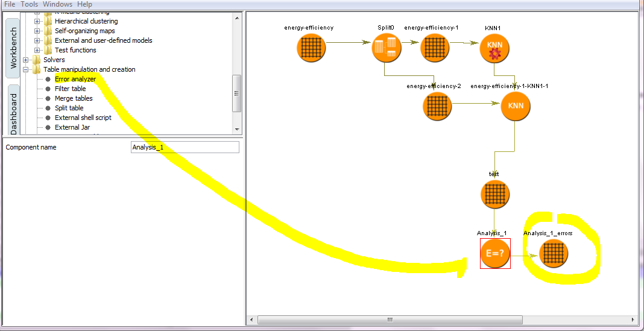Click the Split0 splitter node
The width and height of the screenshot is (644, 331).
pos(387,48)
